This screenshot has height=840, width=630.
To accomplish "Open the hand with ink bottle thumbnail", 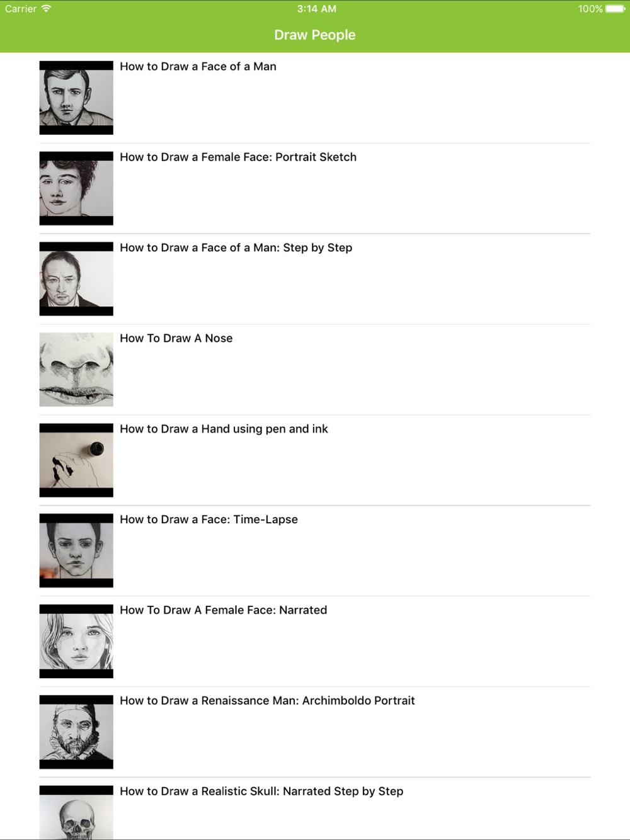I will click(76, 460).
